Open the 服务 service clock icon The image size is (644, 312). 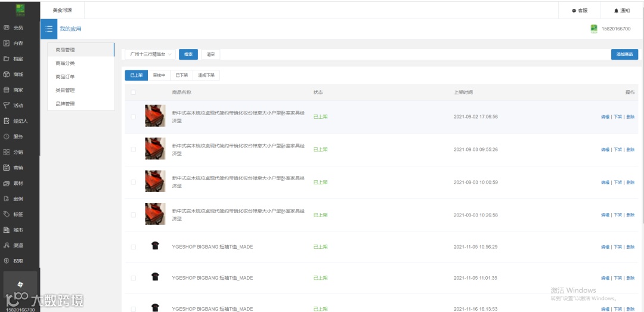coord(6,137)
